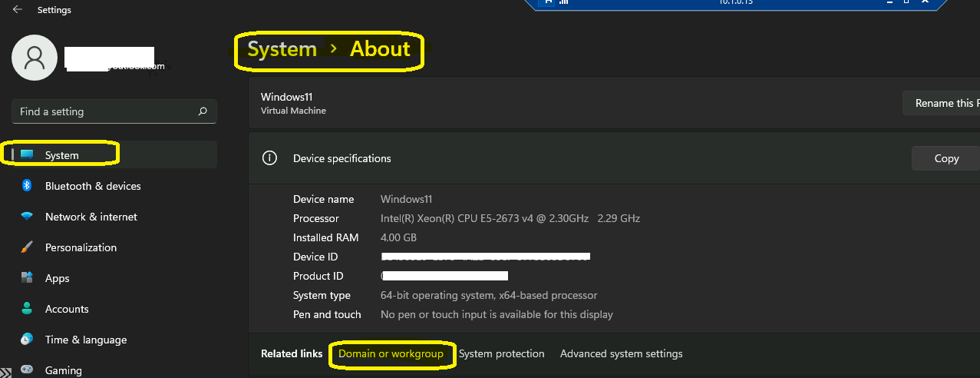The image size is (980, 378).
Task: Click the Rename this PC button
Action: pos(941,103)
